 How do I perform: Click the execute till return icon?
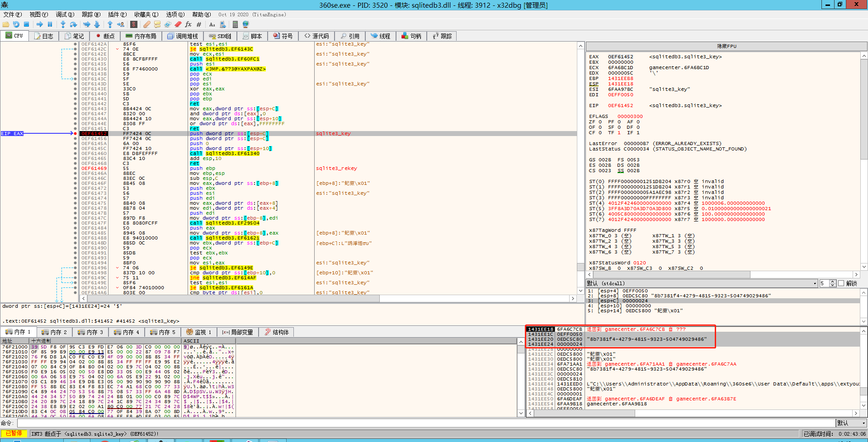(110, 24)
